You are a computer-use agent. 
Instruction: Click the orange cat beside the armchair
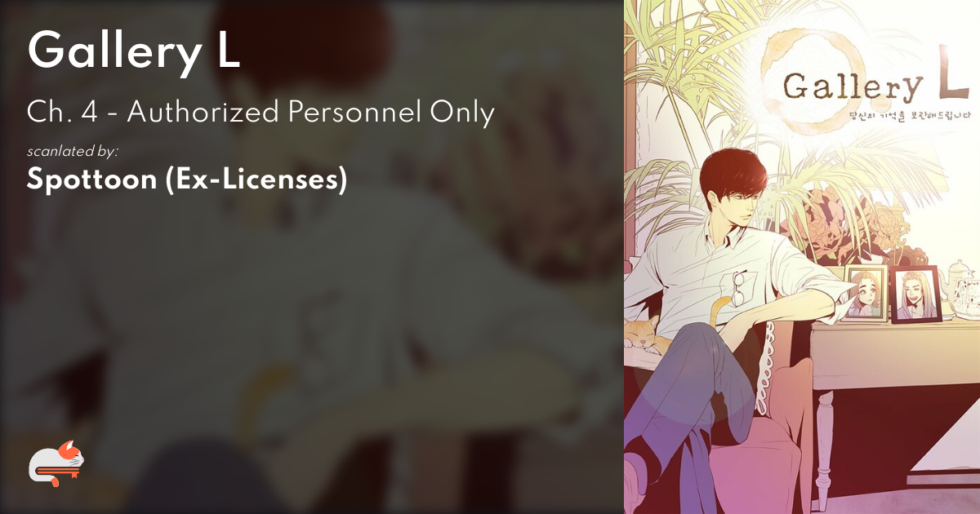click(644, 334)
